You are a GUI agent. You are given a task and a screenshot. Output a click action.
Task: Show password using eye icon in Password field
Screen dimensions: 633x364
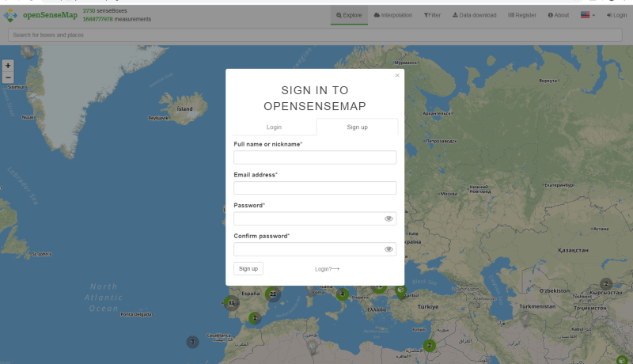point(389,218)
